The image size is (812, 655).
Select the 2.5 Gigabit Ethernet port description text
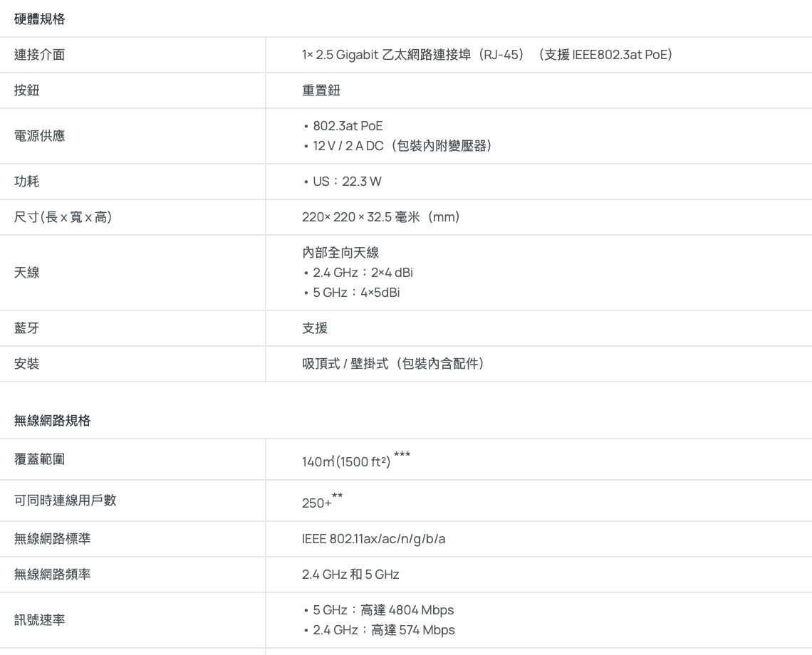[486, 54]
